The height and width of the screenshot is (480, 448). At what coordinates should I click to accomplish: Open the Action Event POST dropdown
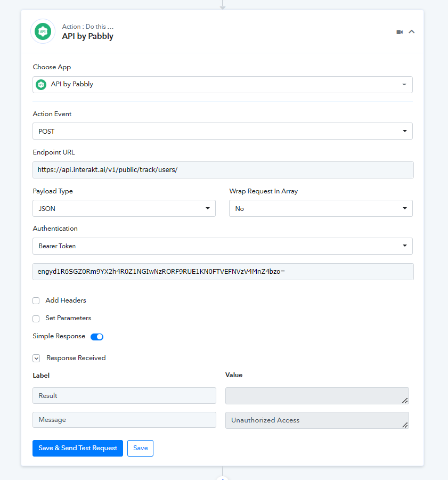coord(223,131)
